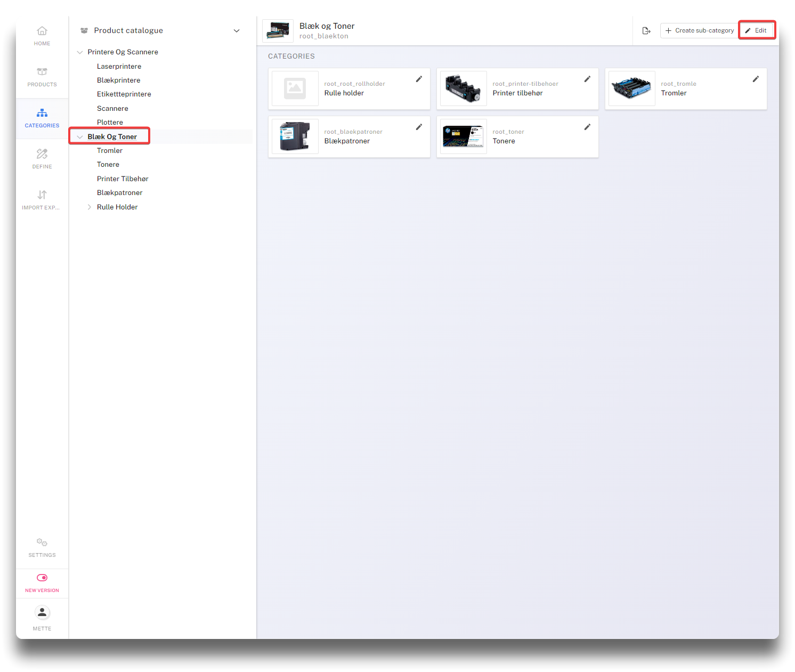Go to the Products section

(42, 77)
